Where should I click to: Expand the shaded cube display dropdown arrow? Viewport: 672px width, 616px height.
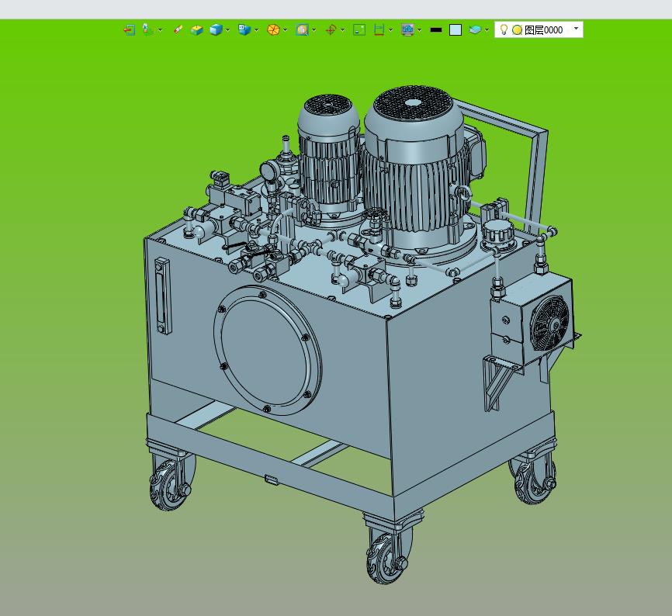point(227,30)
